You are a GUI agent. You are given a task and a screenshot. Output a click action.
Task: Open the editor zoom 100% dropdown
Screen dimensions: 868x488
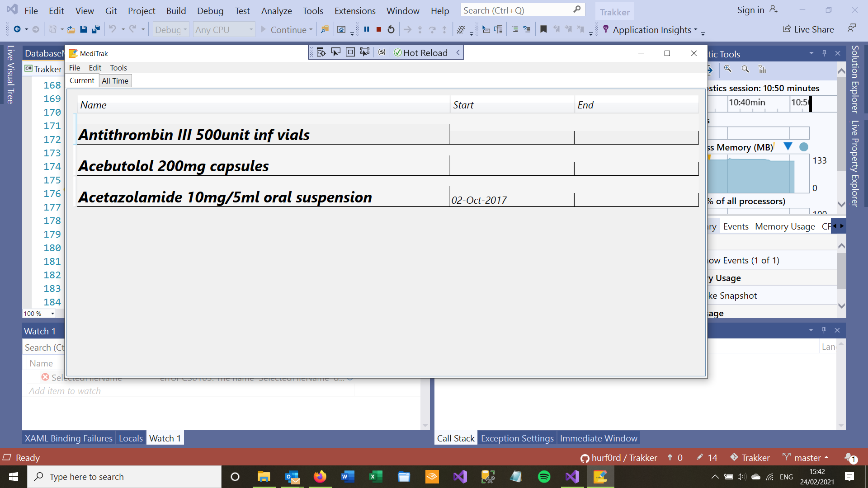click(x=52, y=314)
